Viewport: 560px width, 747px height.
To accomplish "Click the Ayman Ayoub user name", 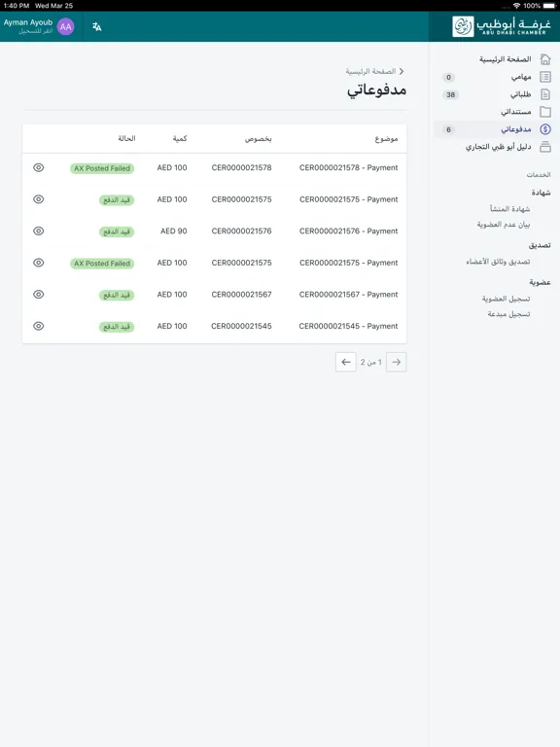I will (x=28, y=22).
